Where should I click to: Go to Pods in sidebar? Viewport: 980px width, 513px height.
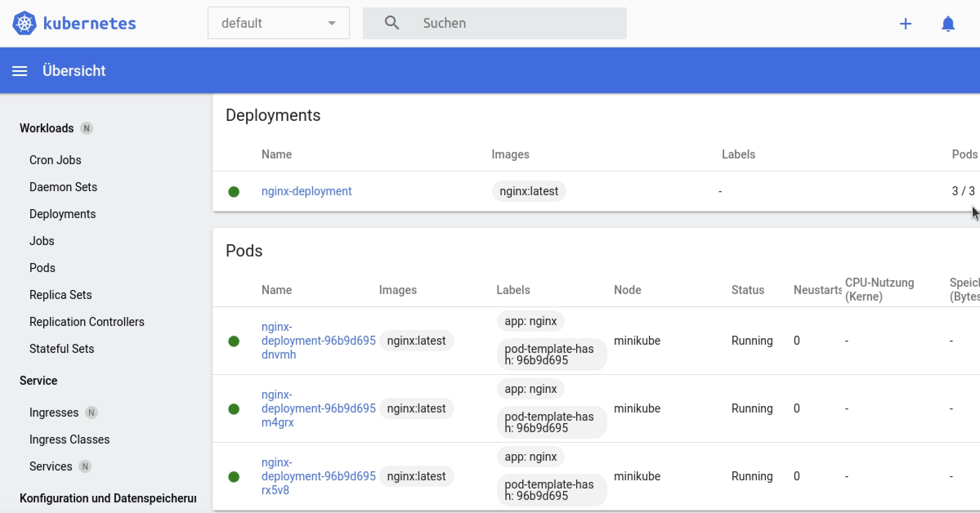[x=42, y=268]
